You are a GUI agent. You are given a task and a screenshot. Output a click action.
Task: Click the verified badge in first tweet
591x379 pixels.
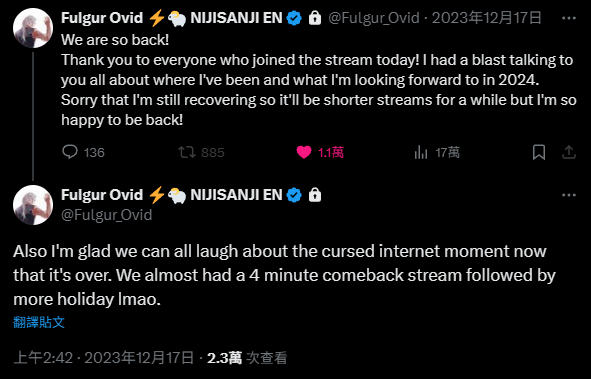[x=294, y=18]
